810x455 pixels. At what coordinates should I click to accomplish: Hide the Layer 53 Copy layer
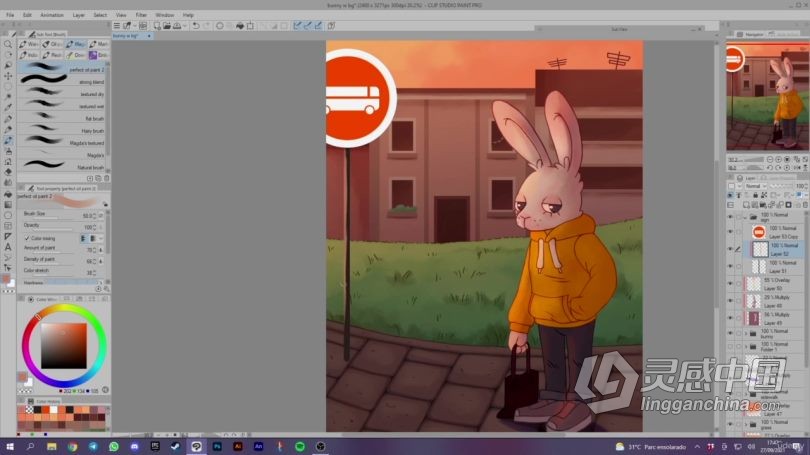pos(730,232)
